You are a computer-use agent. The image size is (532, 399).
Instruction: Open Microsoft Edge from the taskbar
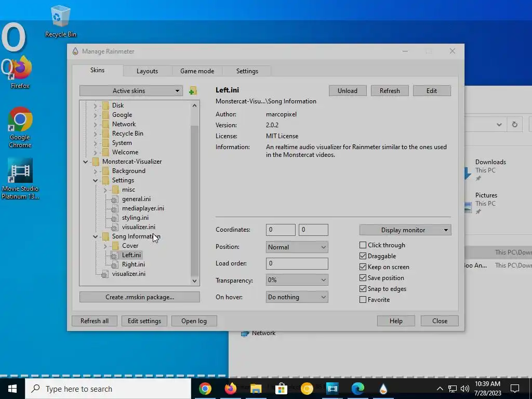(x=357, y=389)
